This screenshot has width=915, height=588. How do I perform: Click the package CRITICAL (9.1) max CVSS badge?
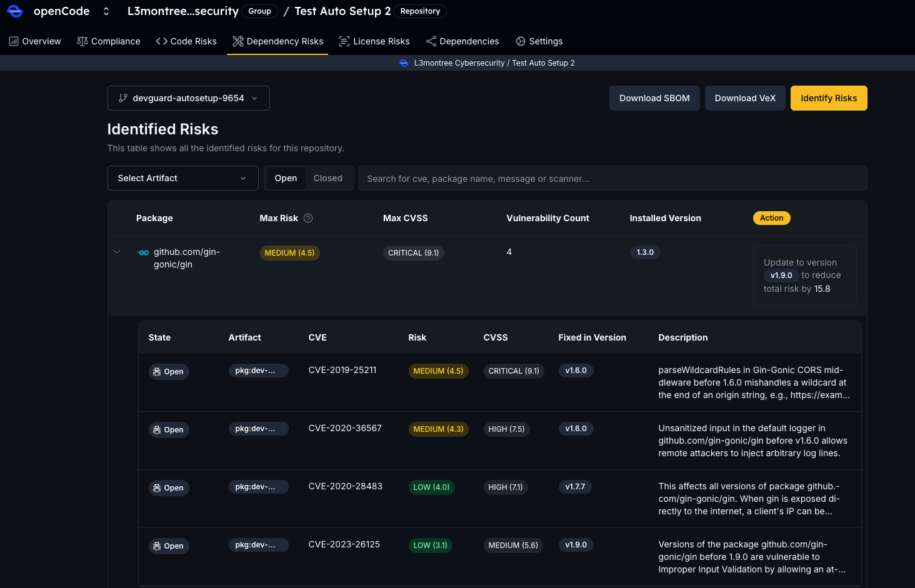413,252
